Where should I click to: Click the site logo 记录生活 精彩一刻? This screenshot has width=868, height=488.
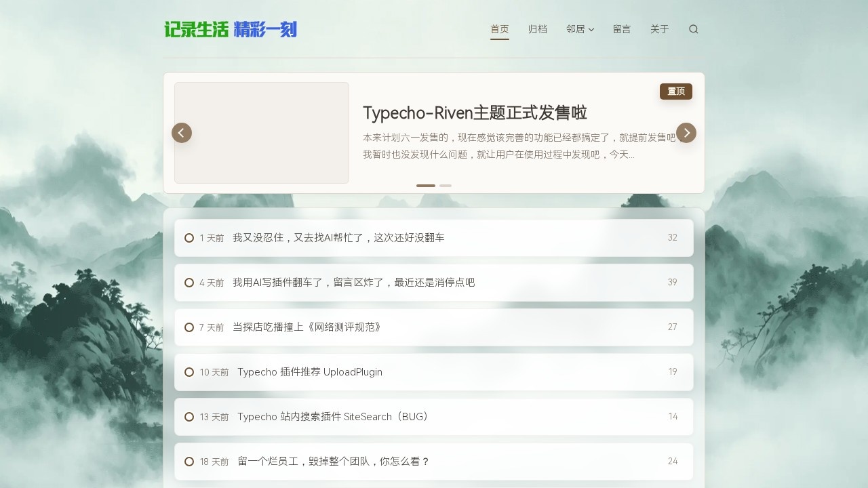coord(231,29)
